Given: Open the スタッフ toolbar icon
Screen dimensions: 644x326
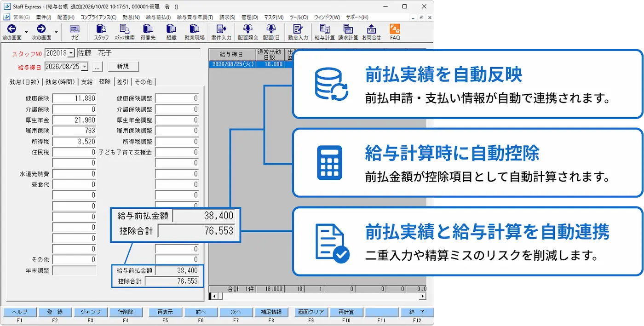Looking at the screenshot, I should [101, 29].
